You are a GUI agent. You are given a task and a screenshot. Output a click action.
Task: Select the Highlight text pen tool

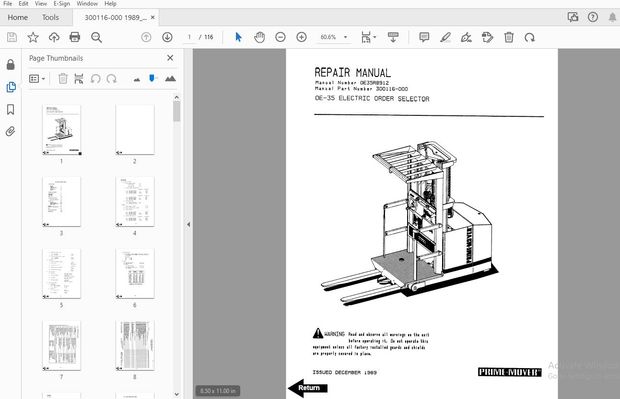(x=445, y=37)
